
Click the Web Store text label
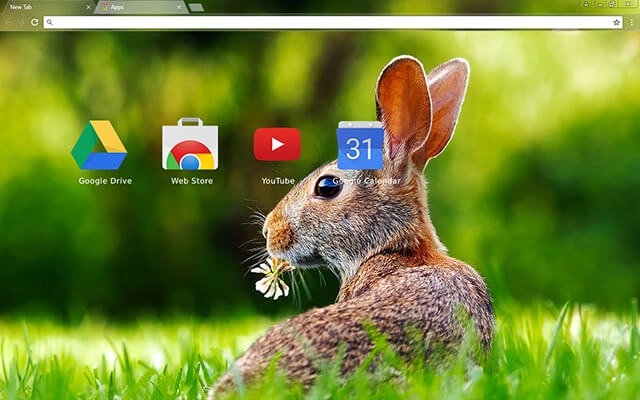tap(192, 181)
